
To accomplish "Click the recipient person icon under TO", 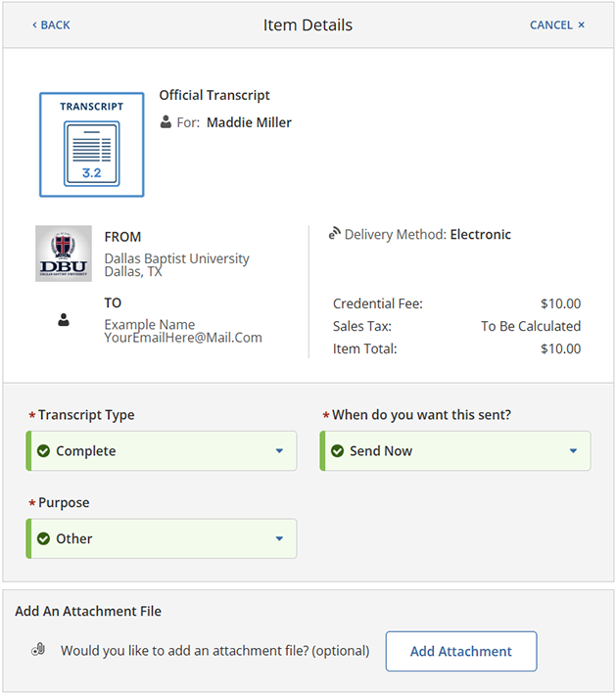I will pos(64,320).
